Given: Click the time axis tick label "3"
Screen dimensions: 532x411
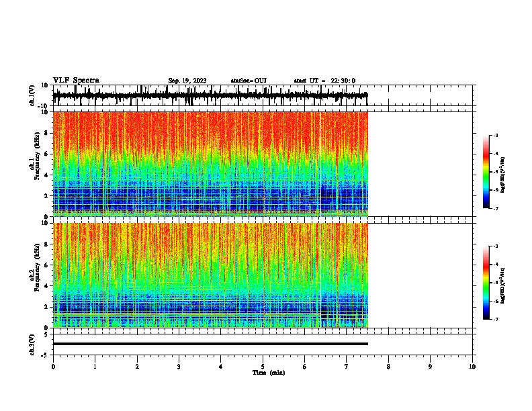Looking at the screenshot, I should click(x=179, y=367).
